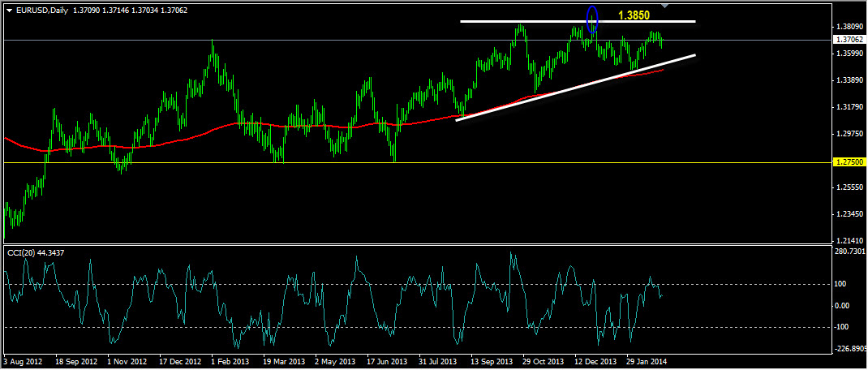Click the 12 Dec 2013 date label
The width and height of the screenshot is (868, 370).
(x=597, y=361)
